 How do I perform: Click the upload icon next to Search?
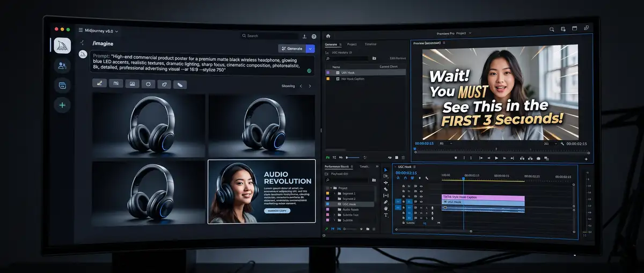tap(305, 36)
